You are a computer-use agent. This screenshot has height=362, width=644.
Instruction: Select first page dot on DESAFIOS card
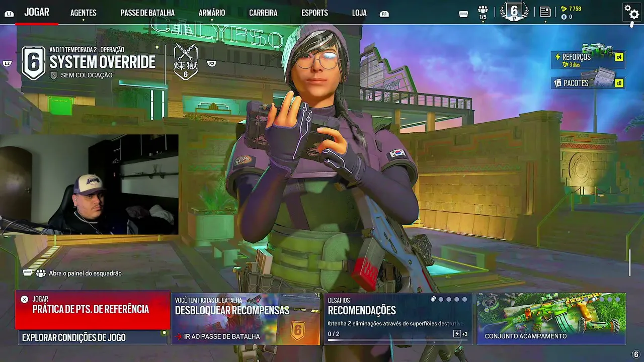point(433,299)
